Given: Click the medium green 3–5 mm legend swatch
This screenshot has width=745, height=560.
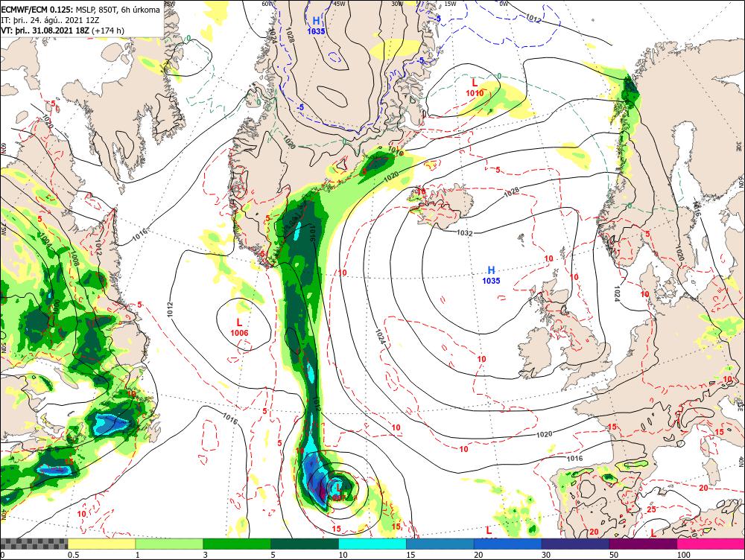Looking at the screenshot, I should pyautogui.click(x=237, y=544).
